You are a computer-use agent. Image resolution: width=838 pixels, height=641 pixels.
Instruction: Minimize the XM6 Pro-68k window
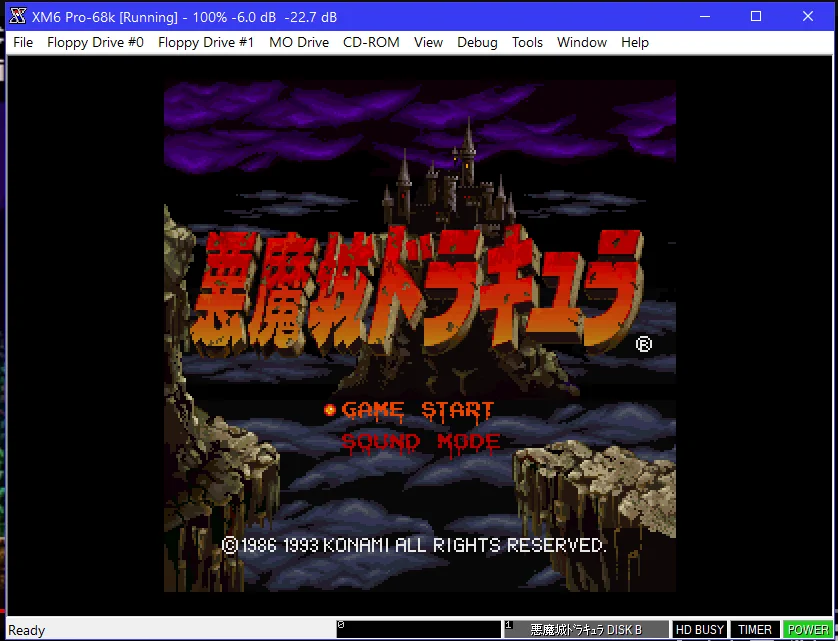pyautogui.click(x=705, y=16)
